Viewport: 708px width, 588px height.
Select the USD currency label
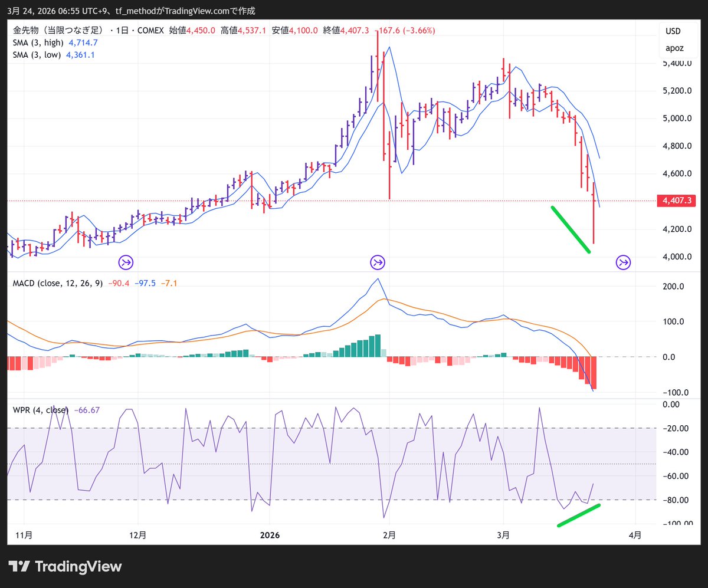pos(673,31)
